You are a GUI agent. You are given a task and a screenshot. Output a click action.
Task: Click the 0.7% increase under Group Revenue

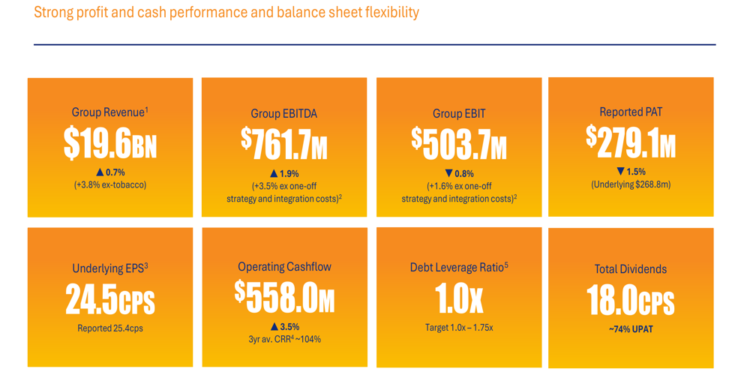(110, 171)
